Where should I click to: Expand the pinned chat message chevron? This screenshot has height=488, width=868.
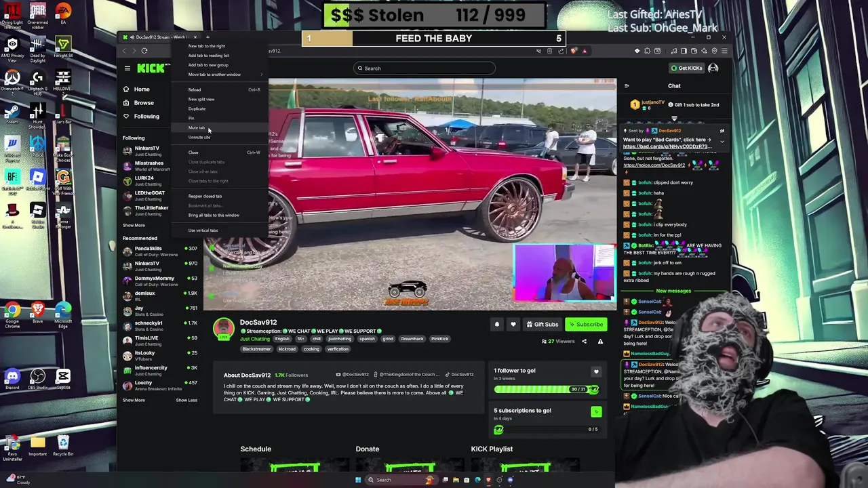(722, 141)
